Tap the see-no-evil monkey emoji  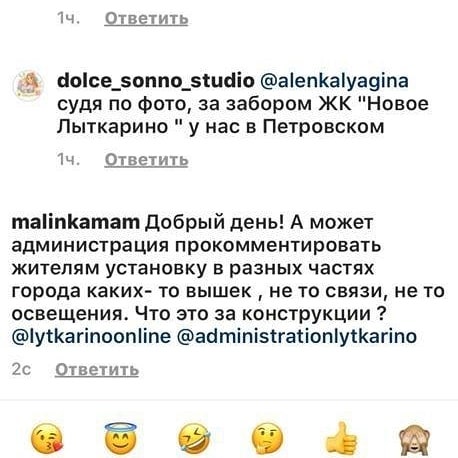click(x=415, y=438)
